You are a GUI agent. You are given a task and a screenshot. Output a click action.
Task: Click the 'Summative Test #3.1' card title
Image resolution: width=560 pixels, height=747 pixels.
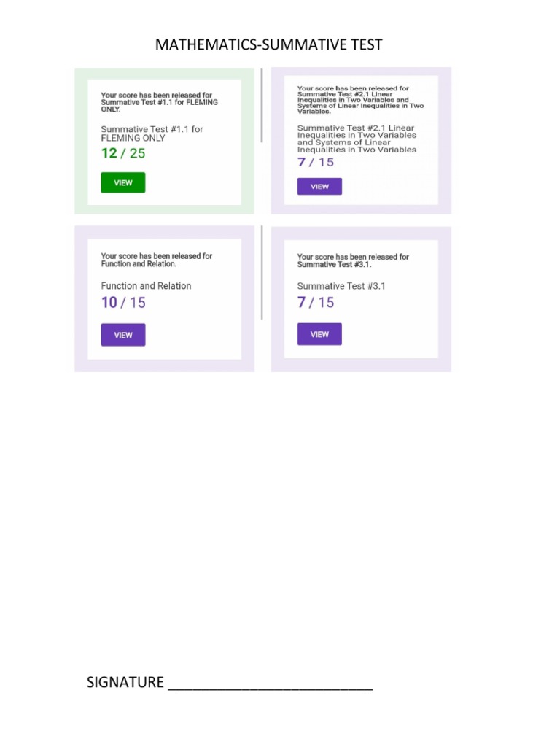341,286
